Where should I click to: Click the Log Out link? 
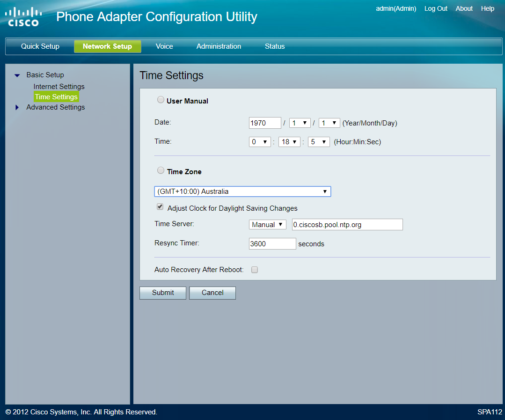pyautogui.click(x=436, y=8)
